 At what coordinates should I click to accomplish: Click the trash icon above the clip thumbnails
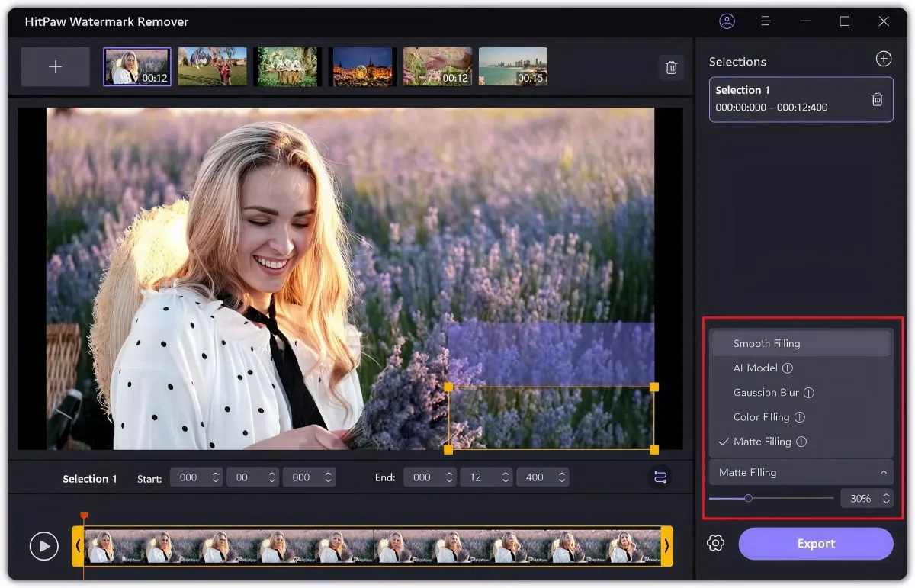click(671, 67)
